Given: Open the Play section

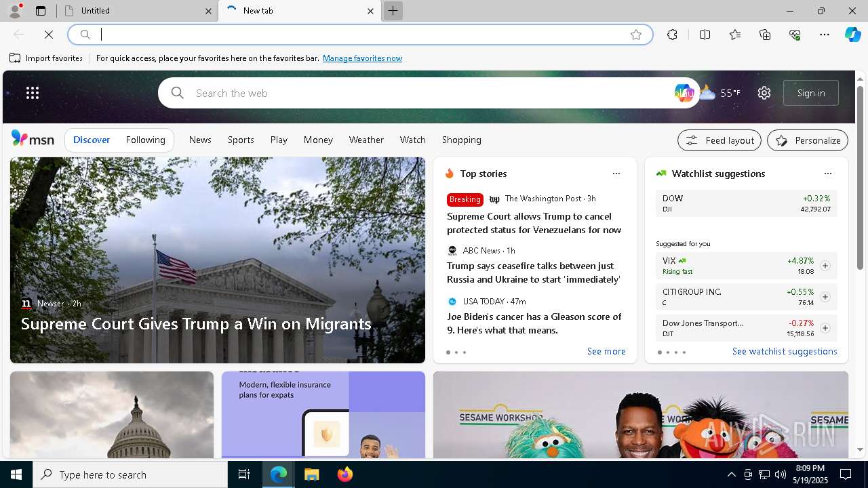Looking at the screenshot, I should coord(279,140).
